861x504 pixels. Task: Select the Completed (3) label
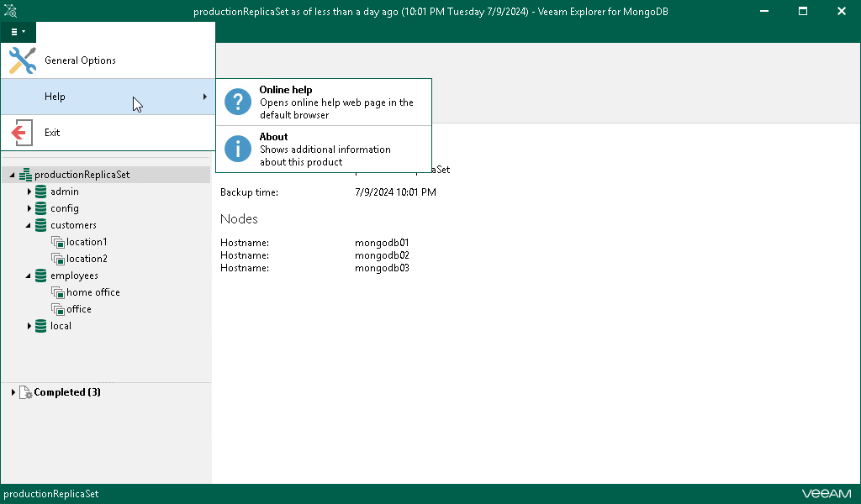click(67, 392)
